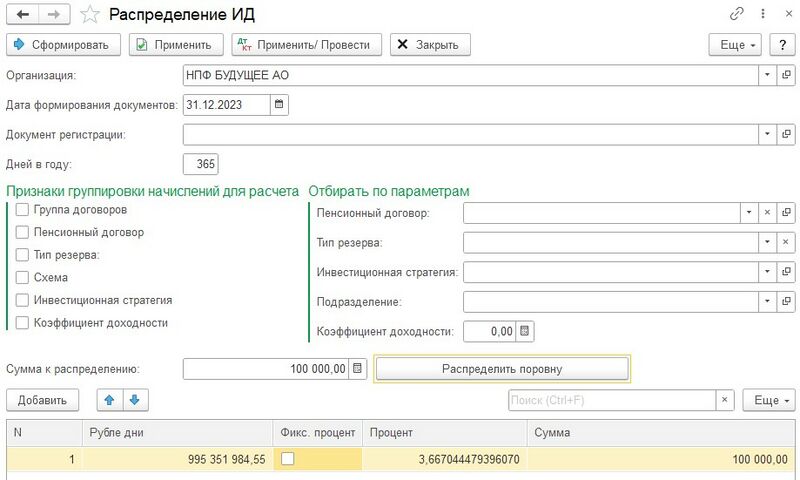Click the favorite star icon
The height and width of the screenshot is (480, 800).
(x=90, y=14)
